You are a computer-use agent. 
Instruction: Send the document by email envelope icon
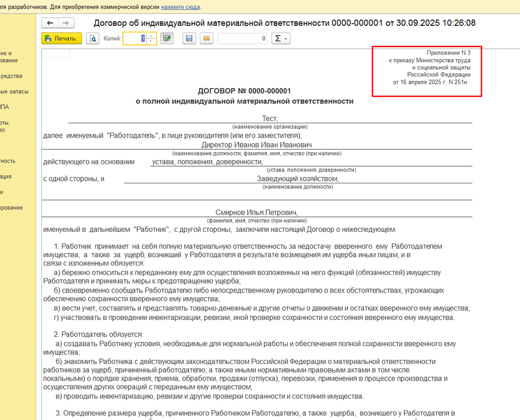click(x=206, y=38)
